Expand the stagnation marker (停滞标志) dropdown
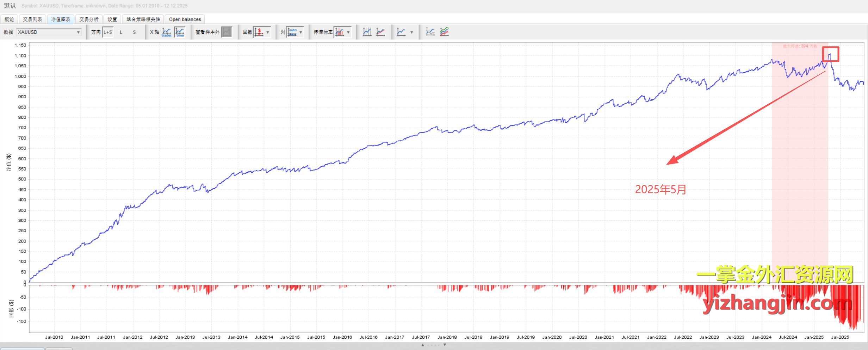868x350 pixels. (348, 32)
